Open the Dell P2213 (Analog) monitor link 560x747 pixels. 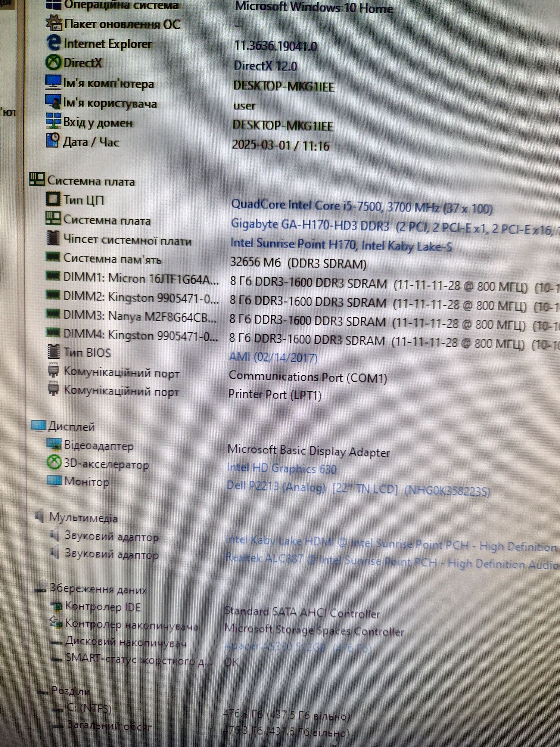[x=358, y=488]
